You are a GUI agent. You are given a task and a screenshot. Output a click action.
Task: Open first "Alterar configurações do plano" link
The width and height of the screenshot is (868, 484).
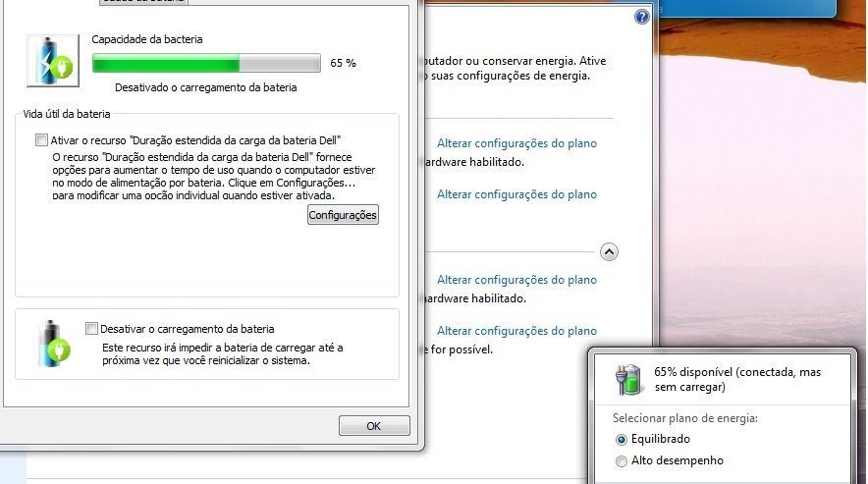coord(516,143)
